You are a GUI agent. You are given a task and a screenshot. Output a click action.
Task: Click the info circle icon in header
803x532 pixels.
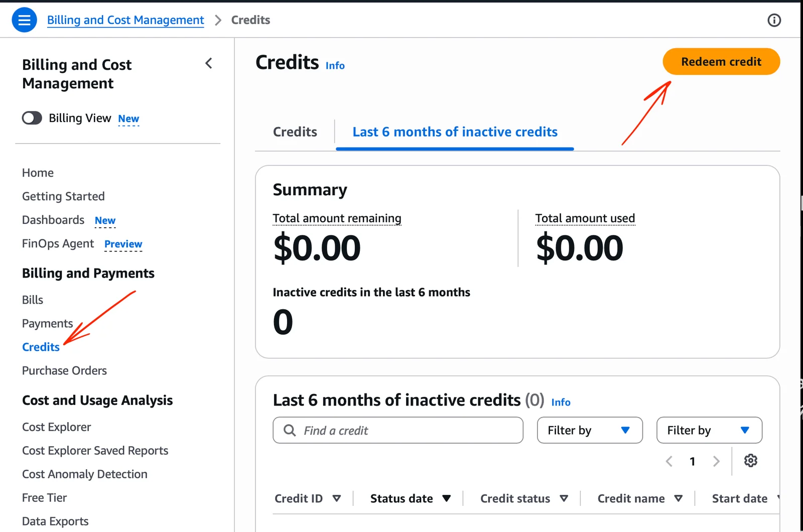click(x=774, y=20)
